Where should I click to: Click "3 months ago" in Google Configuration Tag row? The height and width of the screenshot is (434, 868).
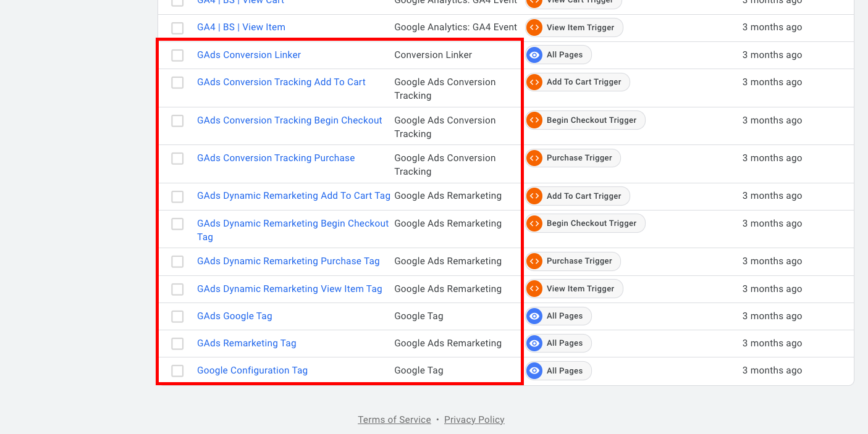[x=772, y=370]
